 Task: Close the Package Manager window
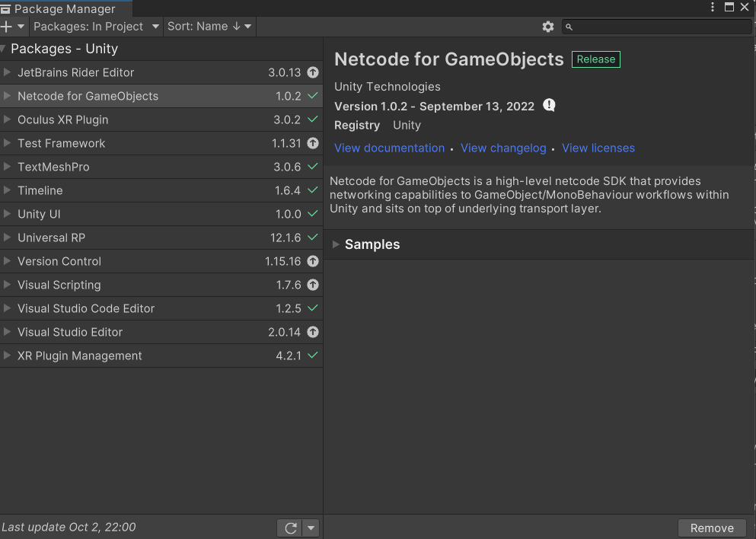(x=745, y=7)
